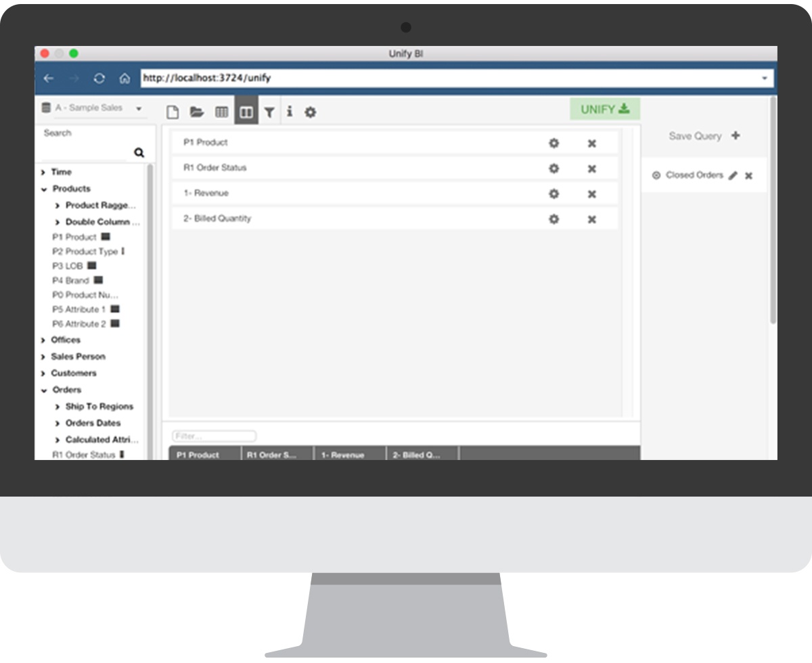Open saved query via folder icon
Screen dimensions: 812x663
[197, 112]
